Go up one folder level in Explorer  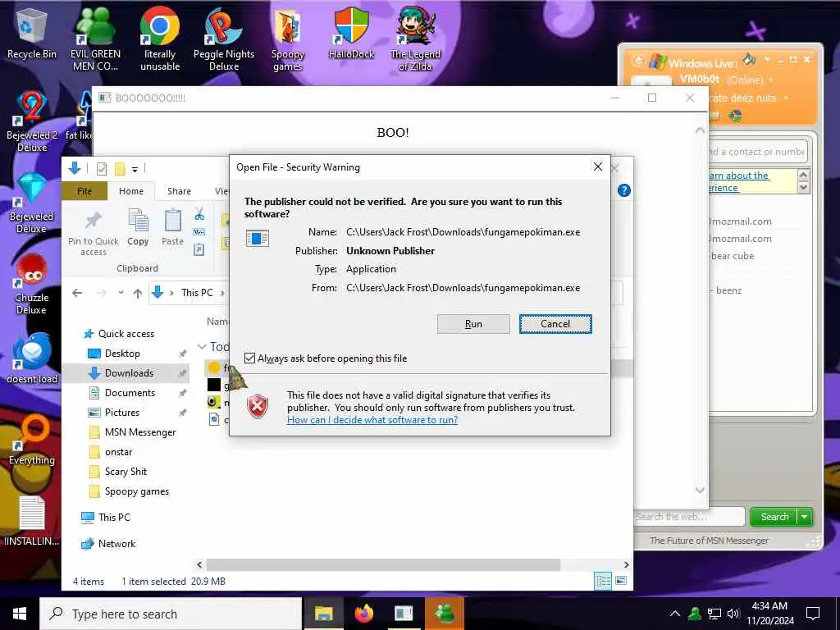138,293
